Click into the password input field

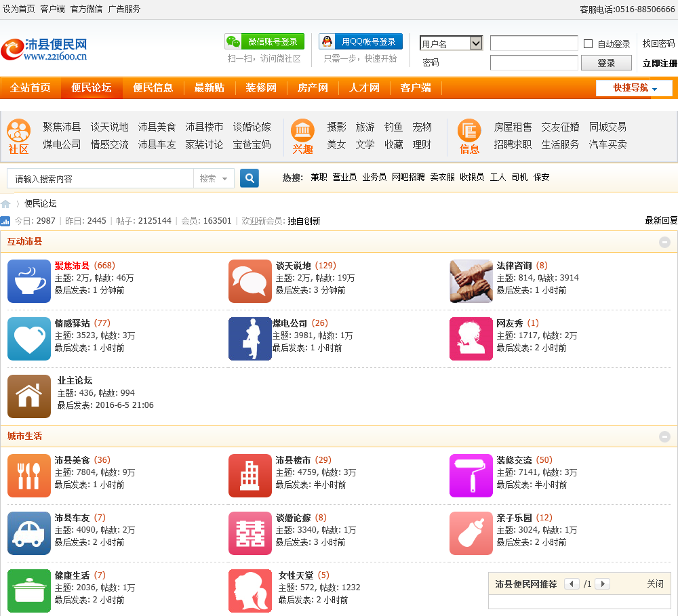point(534,62)
